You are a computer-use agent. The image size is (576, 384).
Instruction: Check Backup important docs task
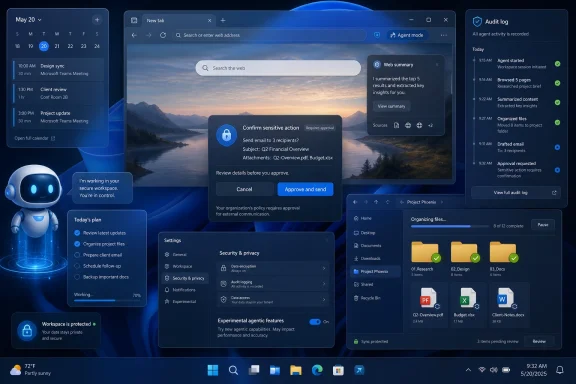click(77, 277)
